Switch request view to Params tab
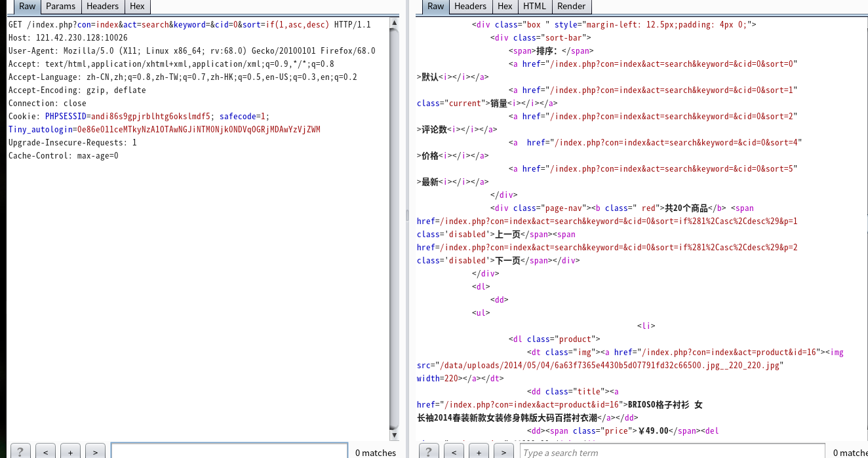Screen dimensions: 868x458 [x=60, y=7]
